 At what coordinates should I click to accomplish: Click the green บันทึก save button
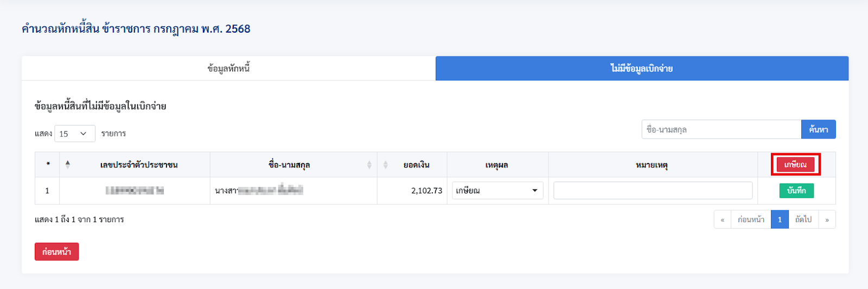pos(796,191)
